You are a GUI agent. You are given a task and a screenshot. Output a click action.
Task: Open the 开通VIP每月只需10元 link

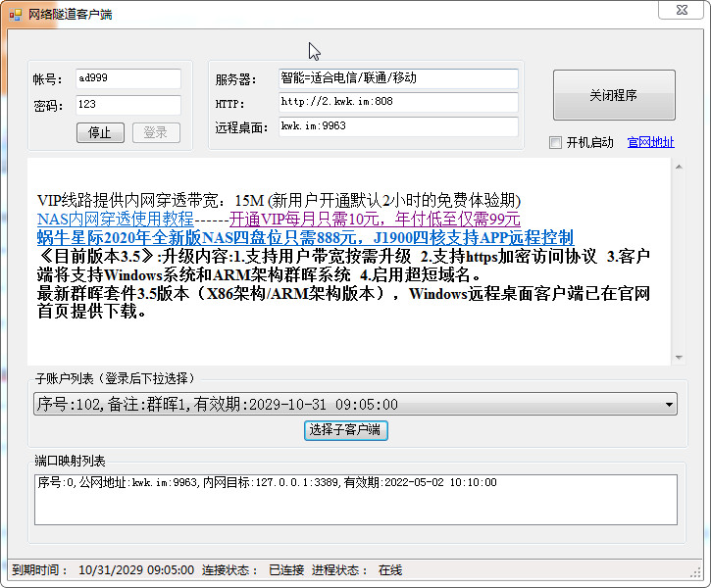375,219
